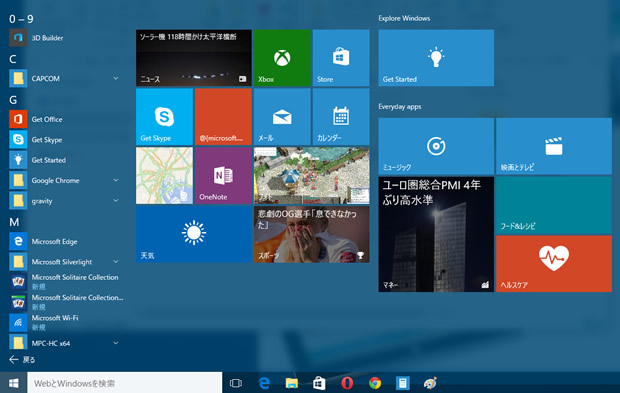
Task: Click the 戻る back button
Action: point(23,359)
